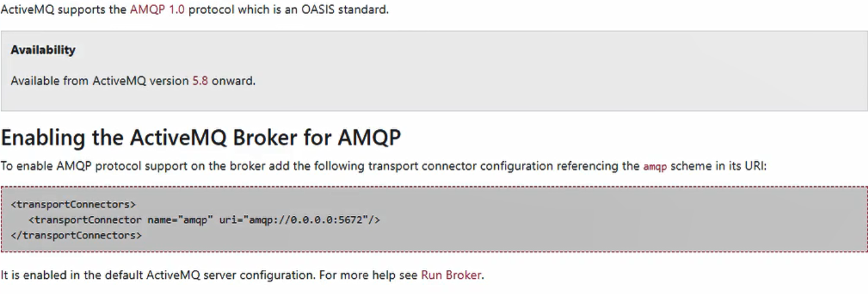Click "ActiveMQ supports the" intro text

64,10
